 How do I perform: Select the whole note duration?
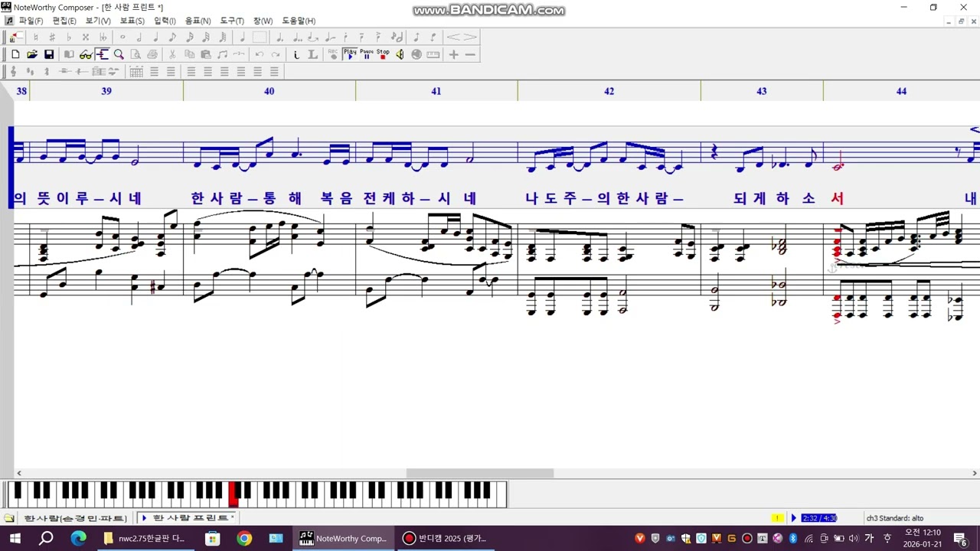coord(122,37)
